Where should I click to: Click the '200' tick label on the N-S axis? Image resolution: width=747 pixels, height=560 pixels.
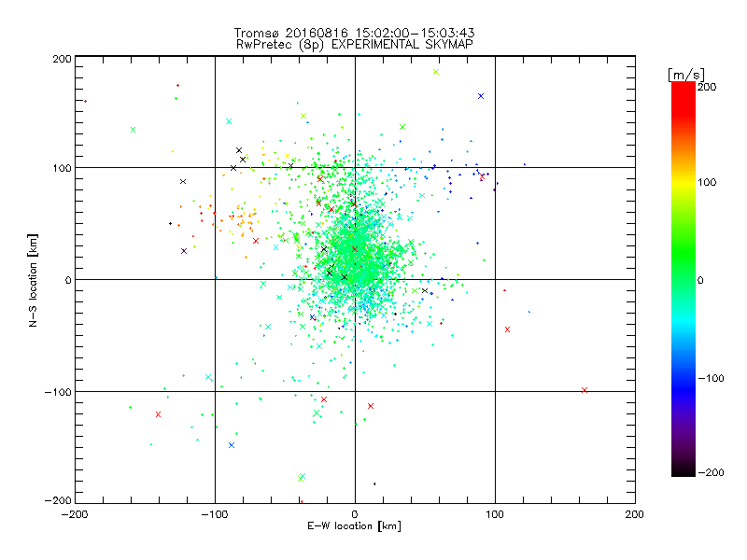[62, 59]
